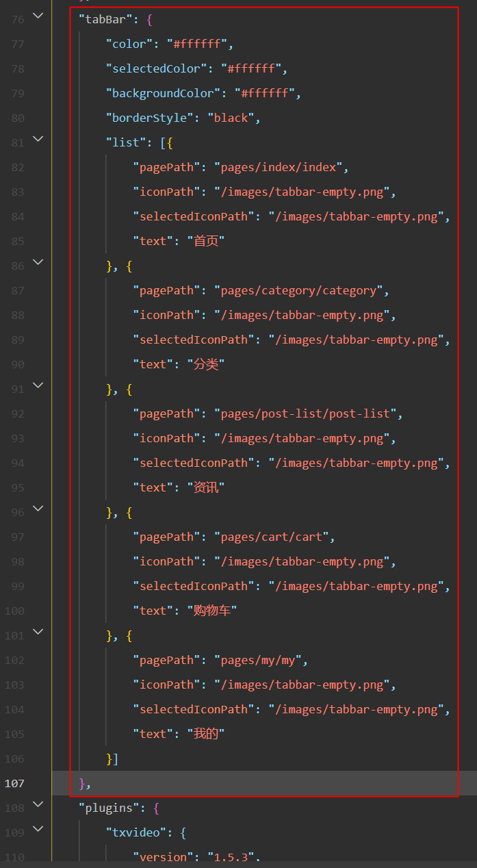
Task: Click the "我的" text value
Action: [x=206, y=734]
